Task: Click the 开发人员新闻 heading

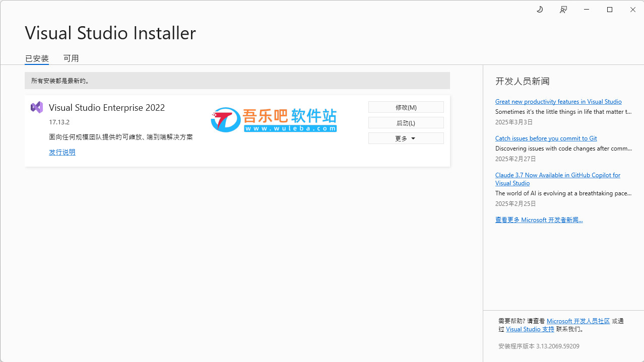Action: 523,81
